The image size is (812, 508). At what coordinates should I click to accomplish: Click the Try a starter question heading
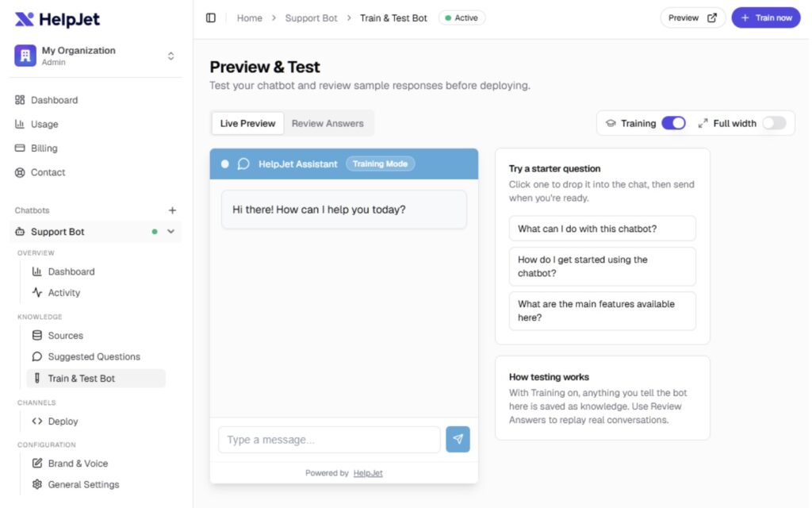coord(554,169)
